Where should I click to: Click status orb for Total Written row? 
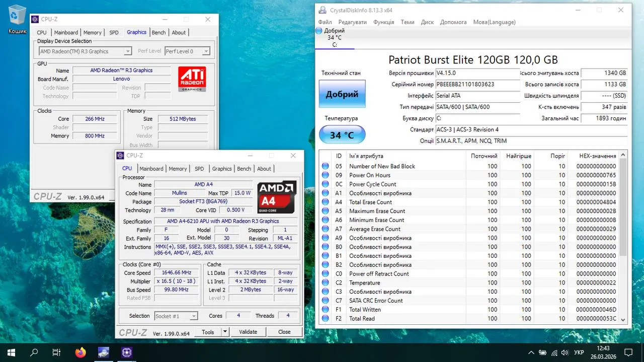tap(325, 310)
